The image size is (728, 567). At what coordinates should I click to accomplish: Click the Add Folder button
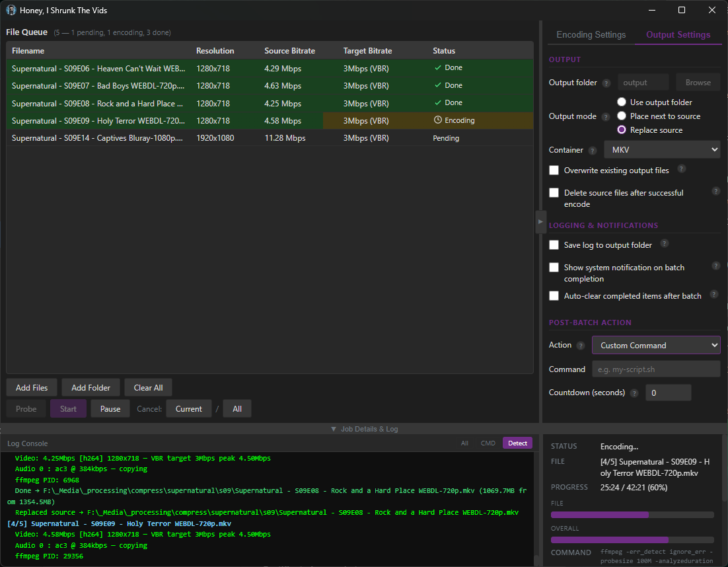(x=91, y=388)
